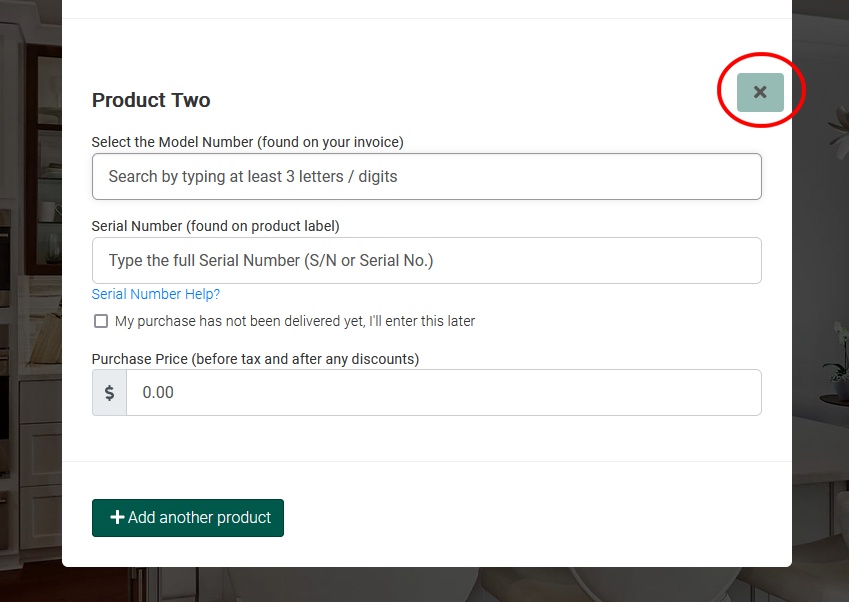The width and height of the screenshot is (849, 602).
Task: Click the Add another product button
Action: tap(188, 518)
